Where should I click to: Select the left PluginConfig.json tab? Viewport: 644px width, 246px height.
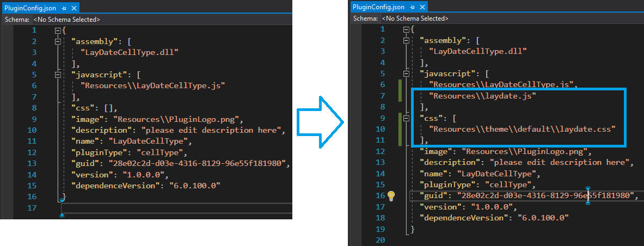coord(30,8)
